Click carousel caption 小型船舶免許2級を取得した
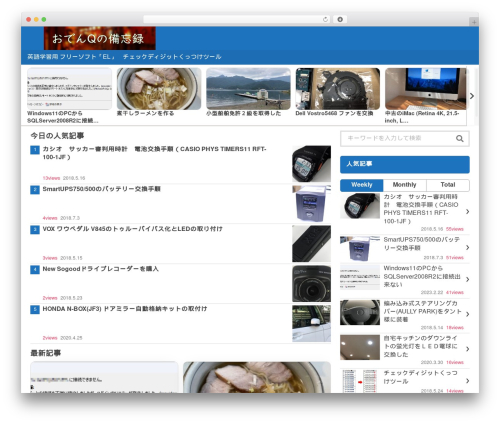This screenshot has height=423, width=500. coord(244,114)
